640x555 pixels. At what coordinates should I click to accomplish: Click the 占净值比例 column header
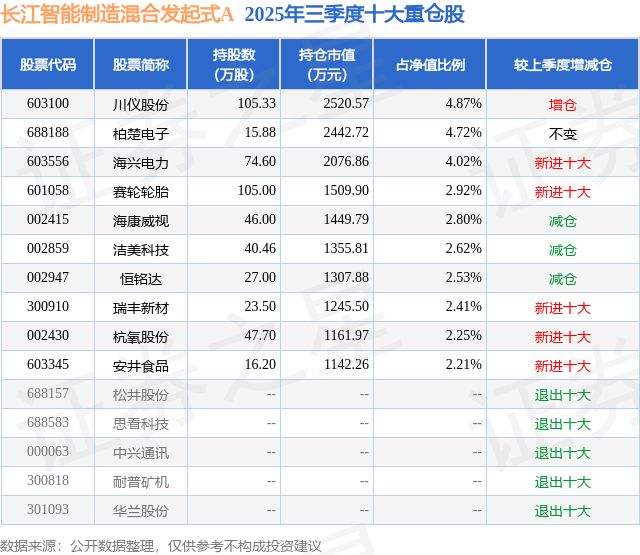(x=430, y=64)
